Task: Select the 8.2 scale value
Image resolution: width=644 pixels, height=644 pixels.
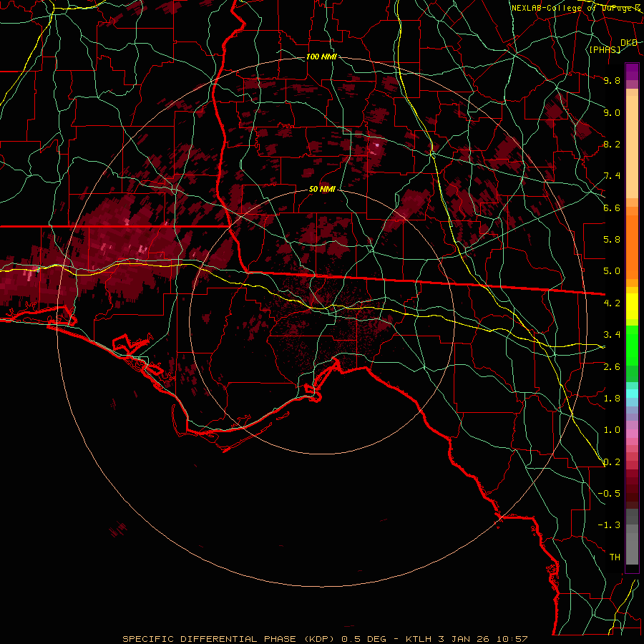Action: 612,144
